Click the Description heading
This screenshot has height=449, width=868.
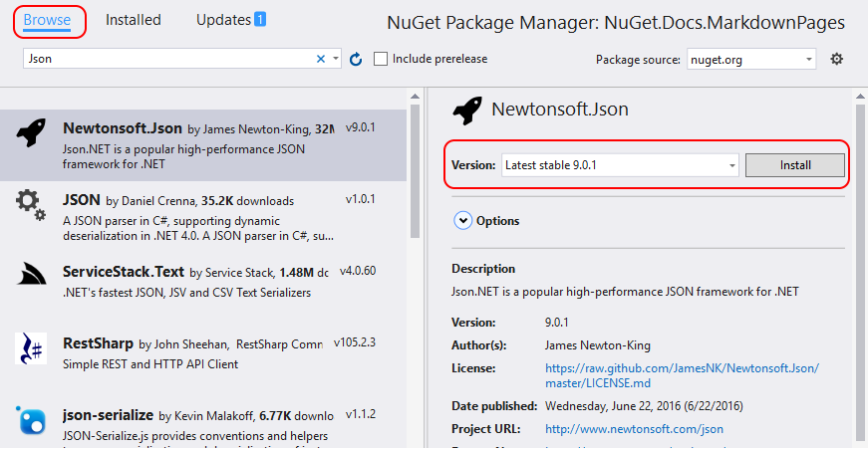[483, 269]
